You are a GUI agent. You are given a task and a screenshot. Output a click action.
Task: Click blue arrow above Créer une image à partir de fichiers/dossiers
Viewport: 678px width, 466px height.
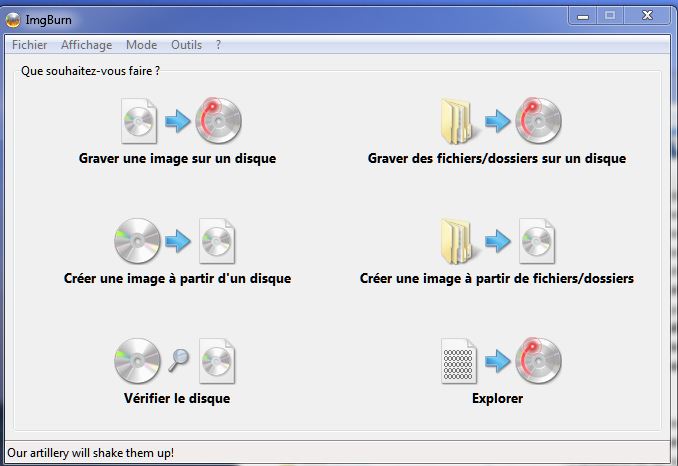(497, 241)
